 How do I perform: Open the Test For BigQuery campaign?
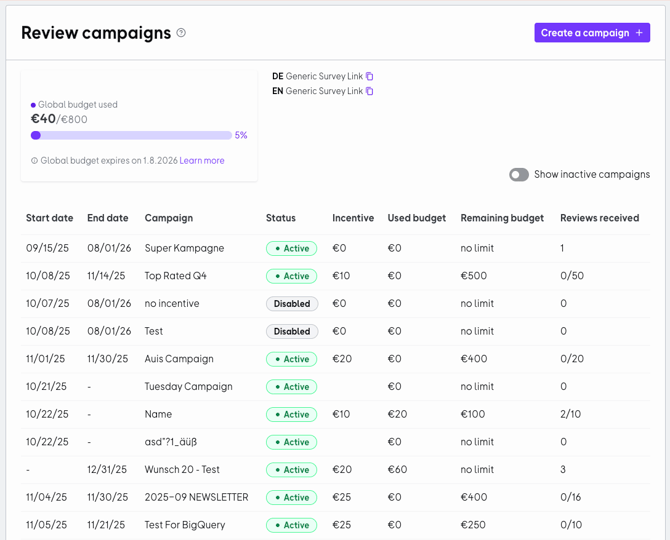coord(184,525)
